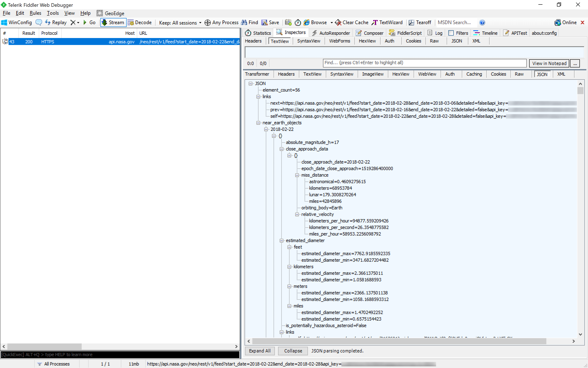
Task: Open the FiddlerScript tab
Action: [x=405, y=33]
